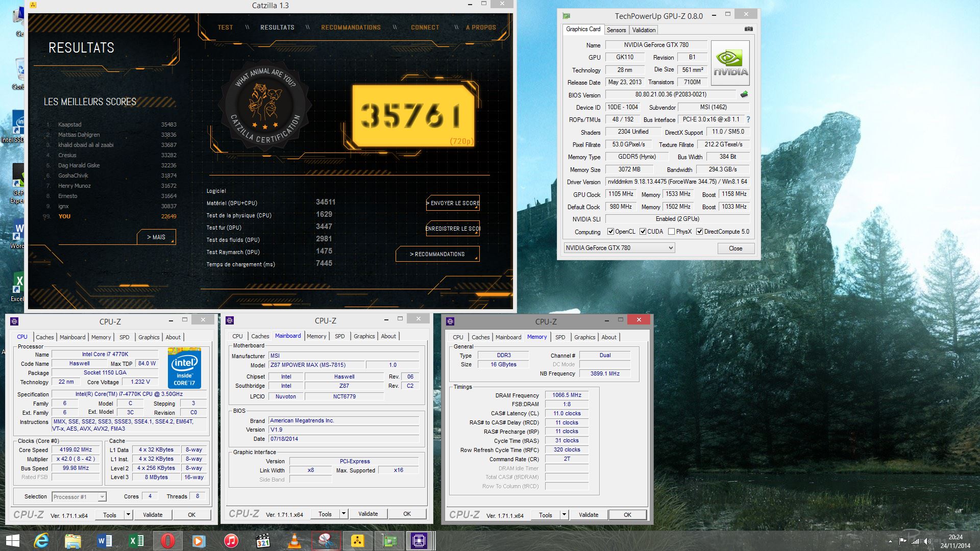The width and height of the screenshot is (980, 551).
Task: Switch to the Snipping Tool taskbar icon
Action: click(x=326, y=541)
